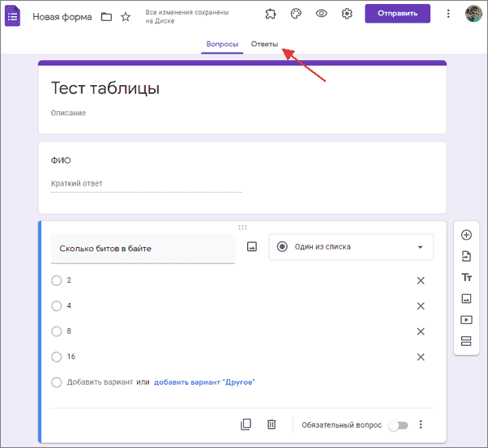Click the Описание field
488x448 pixels.
click(x=68, y=113)
